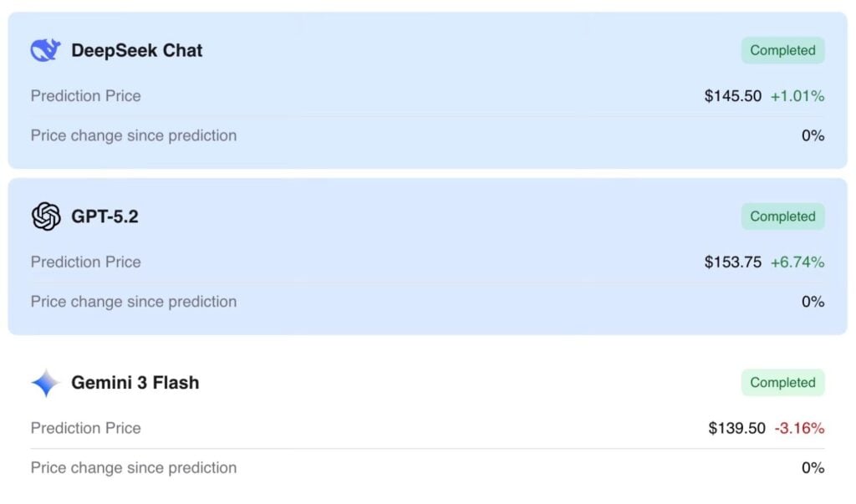Click Gemini 3 Flash's Completed badge
Viewport: 856px width, 504px height.
782,382
